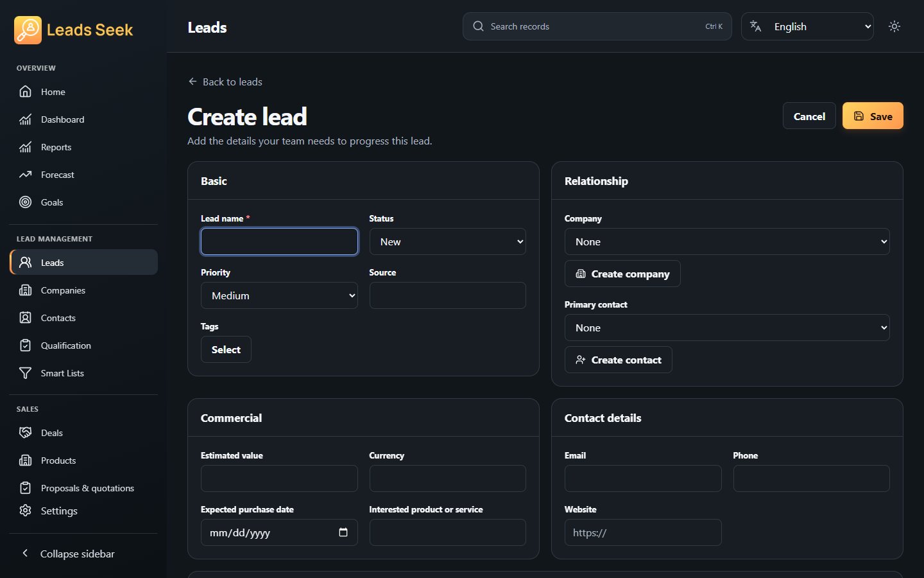Image resolution: width=924 pixels, height=578 pixels.
Task: Click the Lead name input field
Action: 279,241
